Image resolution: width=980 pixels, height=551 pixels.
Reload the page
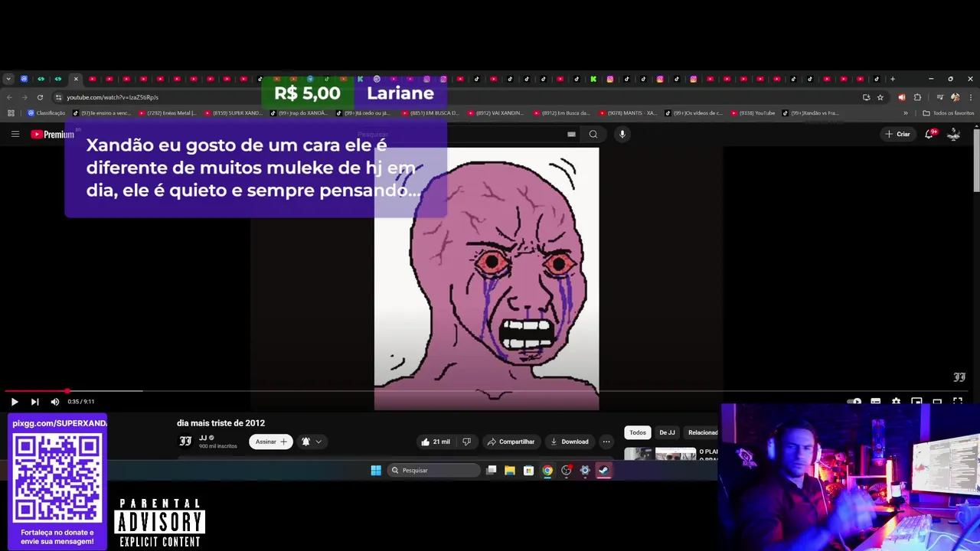pyautogui.click(x=40, y=97)
